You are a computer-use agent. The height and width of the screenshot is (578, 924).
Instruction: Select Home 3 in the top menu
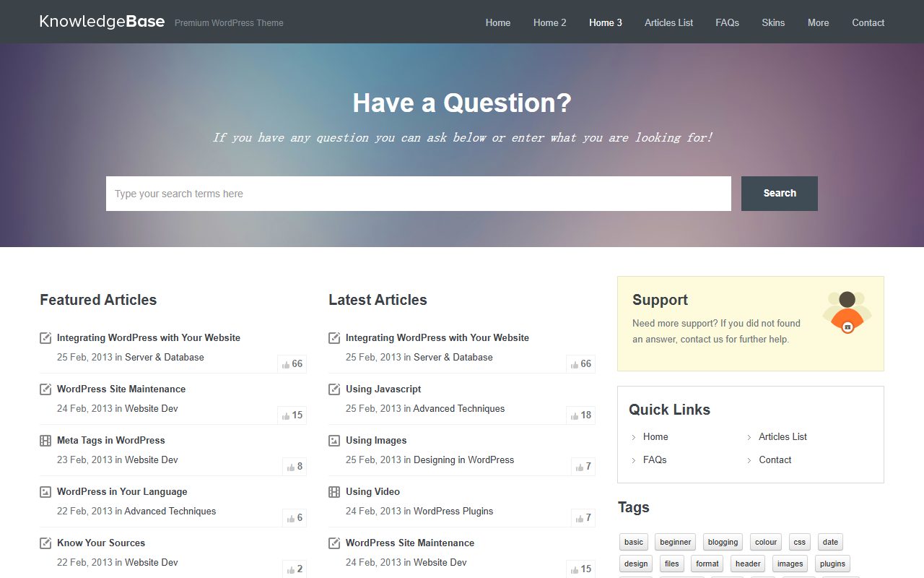(x=606, y=22)
